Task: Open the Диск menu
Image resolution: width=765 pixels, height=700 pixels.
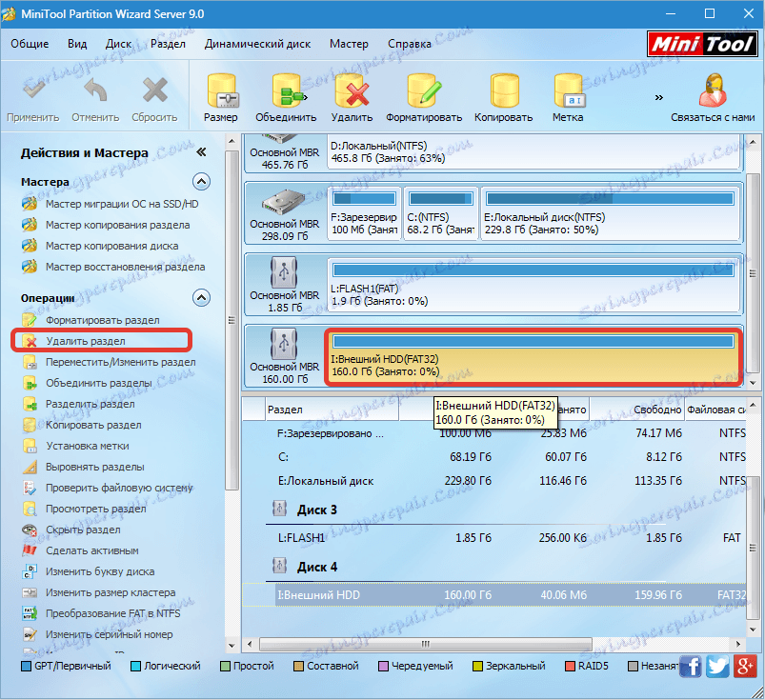Action: tap(118, 44)
